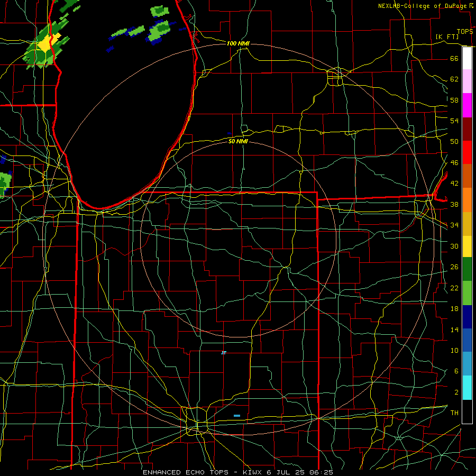Click the light pink legend swatch
The image size is (476, 476).
[x=467, y=81]
